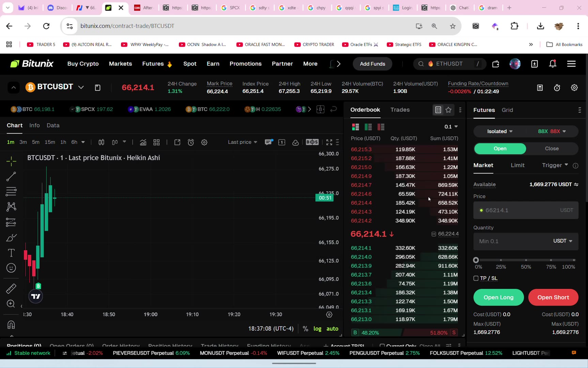Expand the BTCUSDT pair selector
Image resolution: width=588 pixels, height=368 pixels.
pos(81,87)
